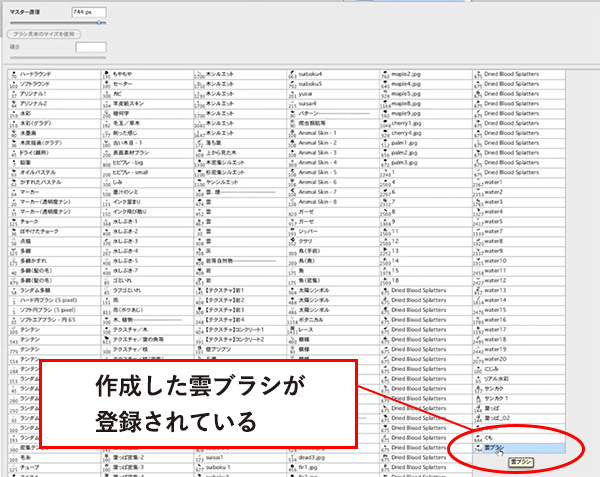Pick the suiboku4 brush preset

point(333,74)
